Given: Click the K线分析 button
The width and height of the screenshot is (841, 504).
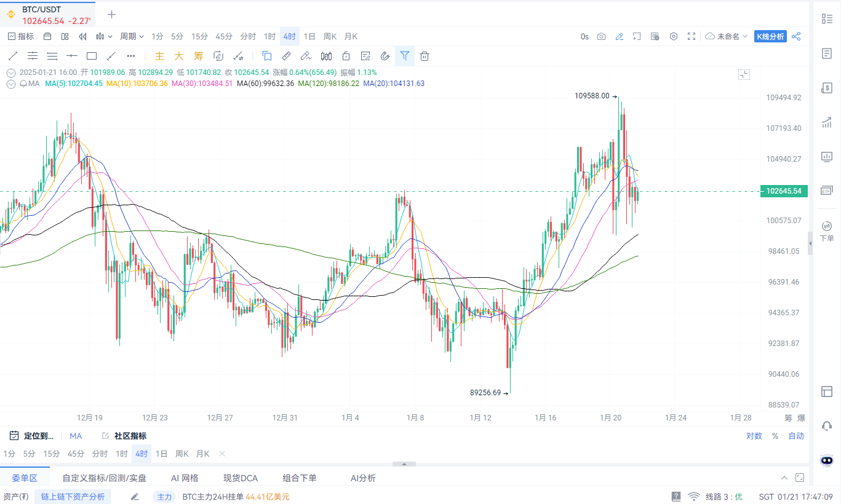Looking at the screenshot, I should tap(770, 37).
